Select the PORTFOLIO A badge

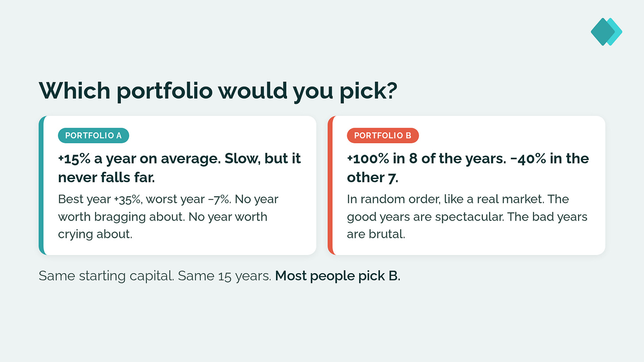[93, 136]
